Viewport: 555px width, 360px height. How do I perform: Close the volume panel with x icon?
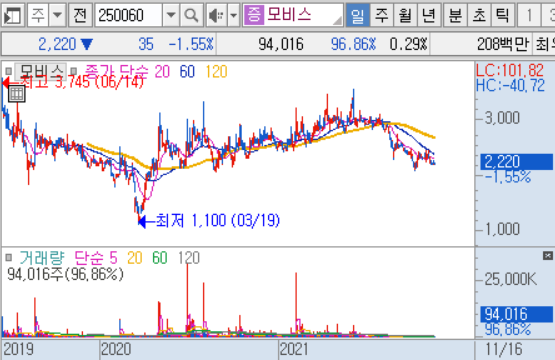[548, 256]
